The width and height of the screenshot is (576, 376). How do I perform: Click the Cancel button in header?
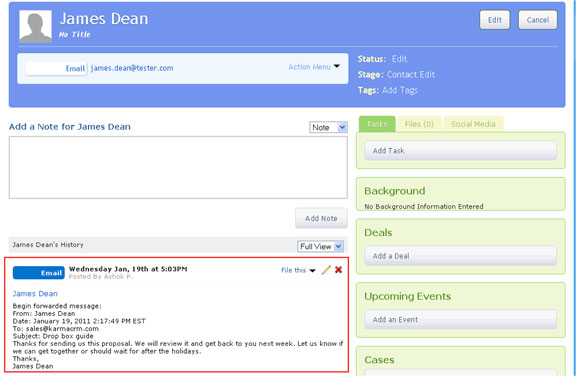537,20
